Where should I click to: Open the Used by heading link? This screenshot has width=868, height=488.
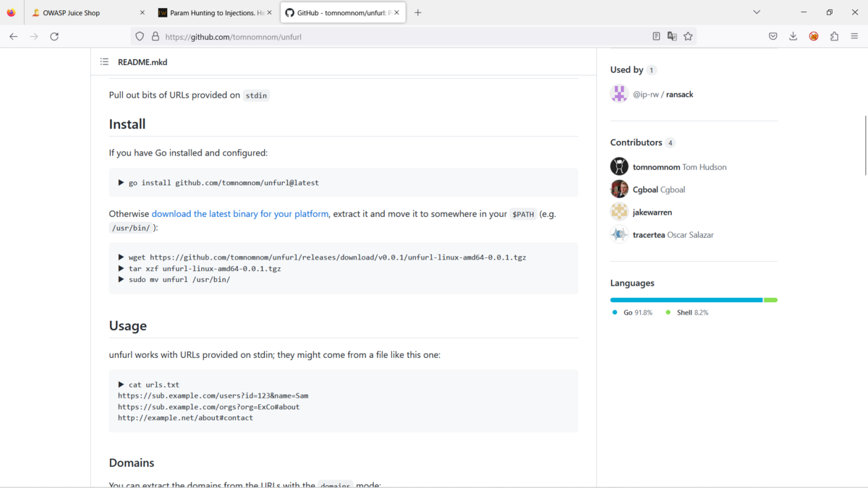pyautogui.click(x=633, y=70)
